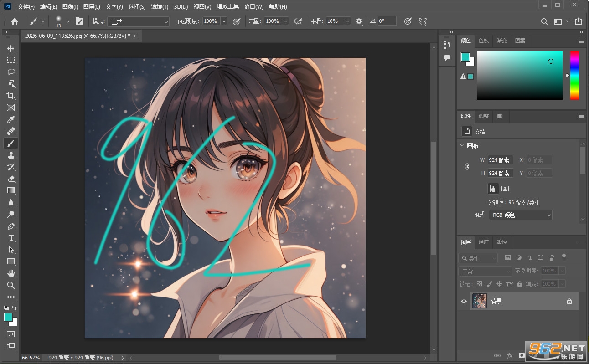Image resolution: width=589 pixels, height=364 pixels.
Task: Open the RGB 颜色 mode dropdown
Action: pos(520,215)
